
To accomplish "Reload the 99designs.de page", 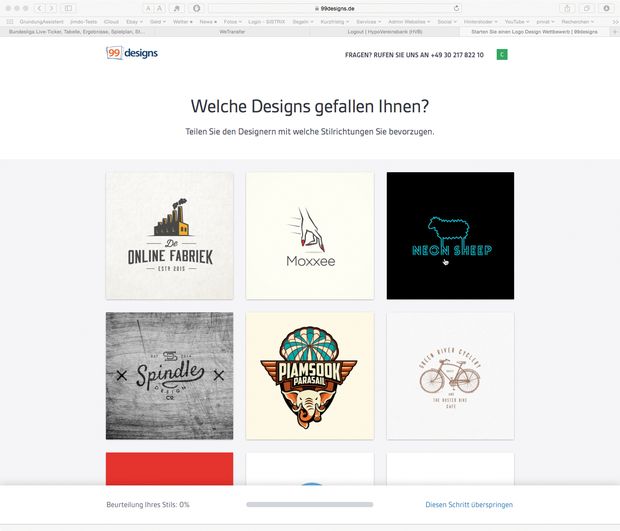I will pyautogui.click(x=456, y=8).
